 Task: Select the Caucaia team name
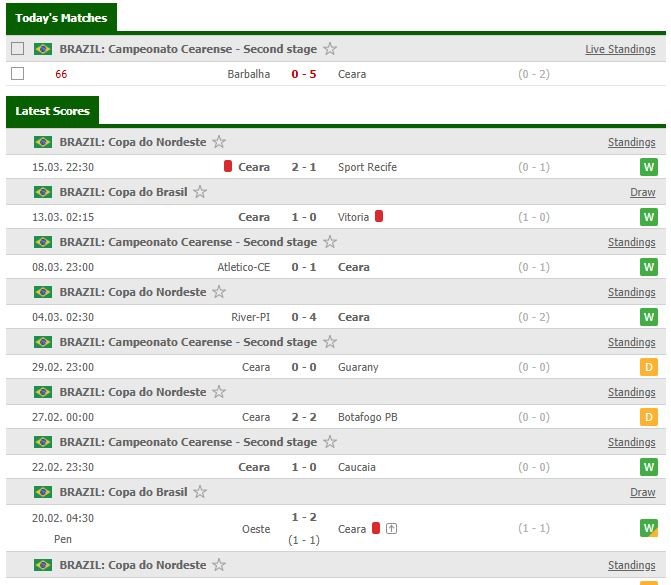(x=356, y=467)
